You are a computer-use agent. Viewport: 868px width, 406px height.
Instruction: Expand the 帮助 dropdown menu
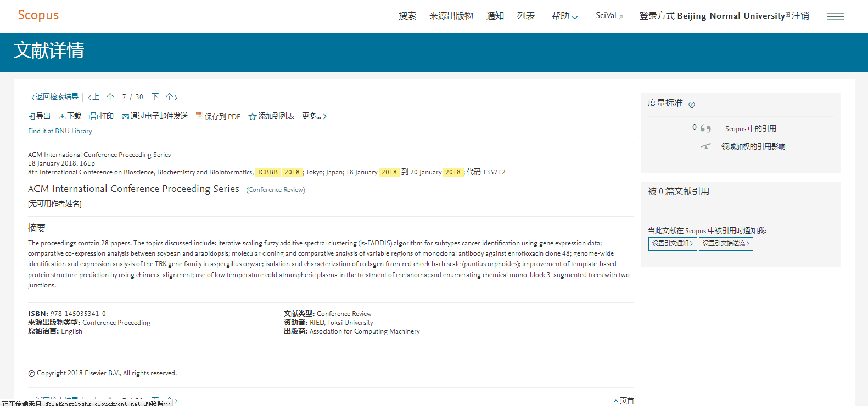point(565,16)
